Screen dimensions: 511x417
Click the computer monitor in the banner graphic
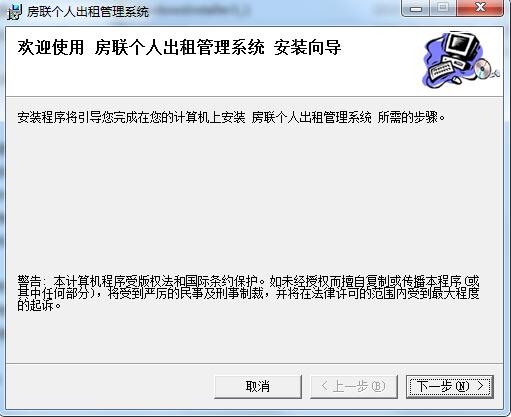[x=462, y=46]
